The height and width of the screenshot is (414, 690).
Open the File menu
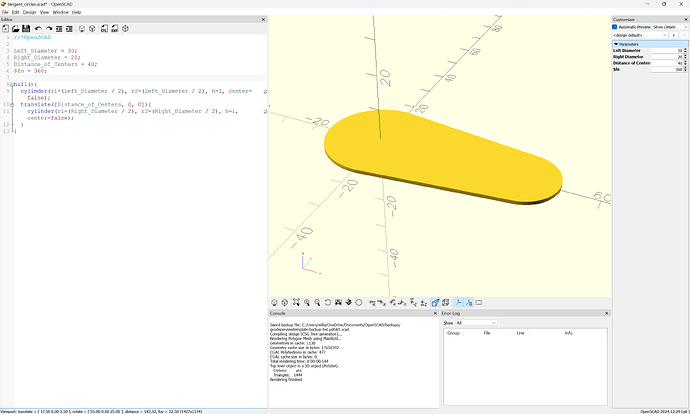pos(5,12)
